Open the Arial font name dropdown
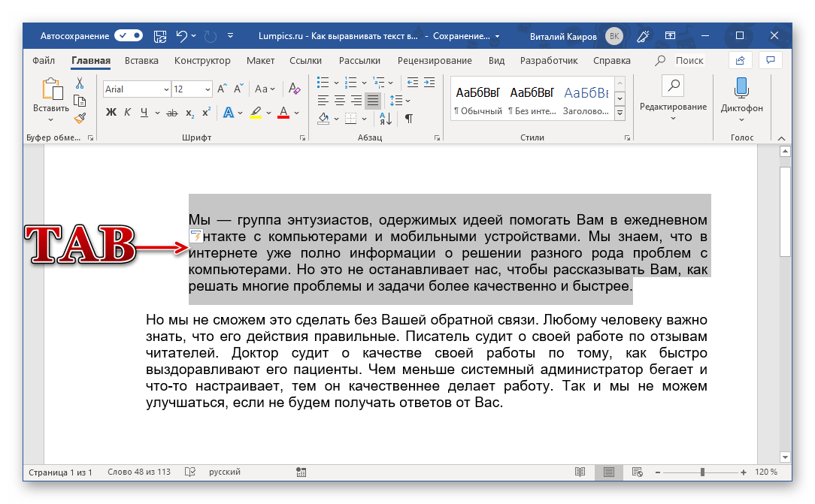815x504 pixels. (x=166, y=89)
